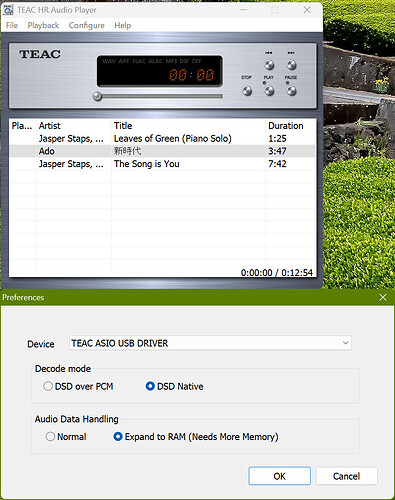Click the playback position slider knob
The width and height of the screenshot is (395, 500).
click(x=97, y=96)
